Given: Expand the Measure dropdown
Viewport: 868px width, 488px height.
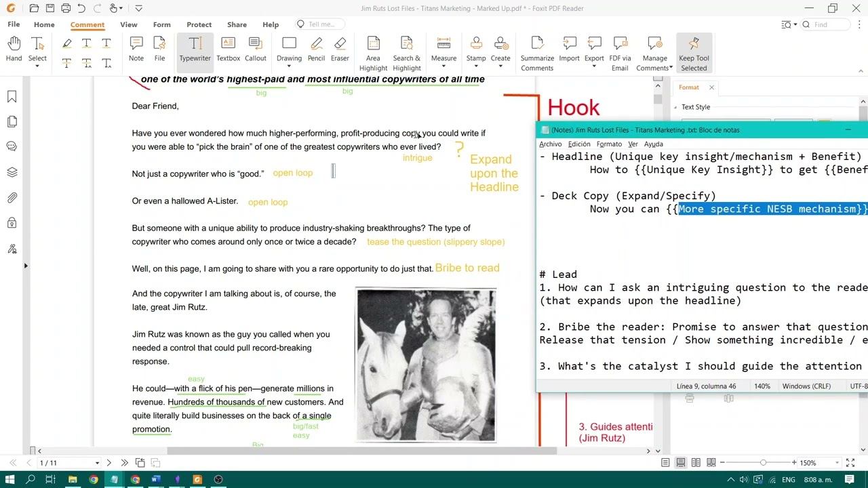Looking at the screenshot, I should [443, 66].
